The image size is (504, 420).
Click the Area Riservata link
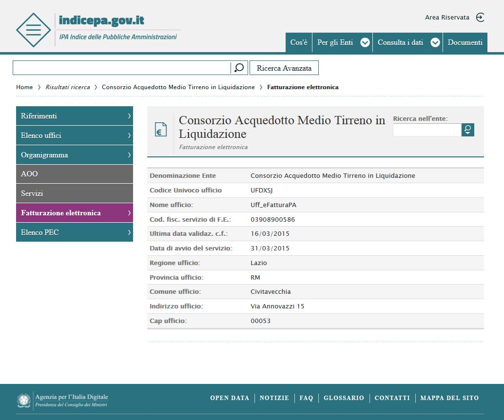click(x=447, y=18)
